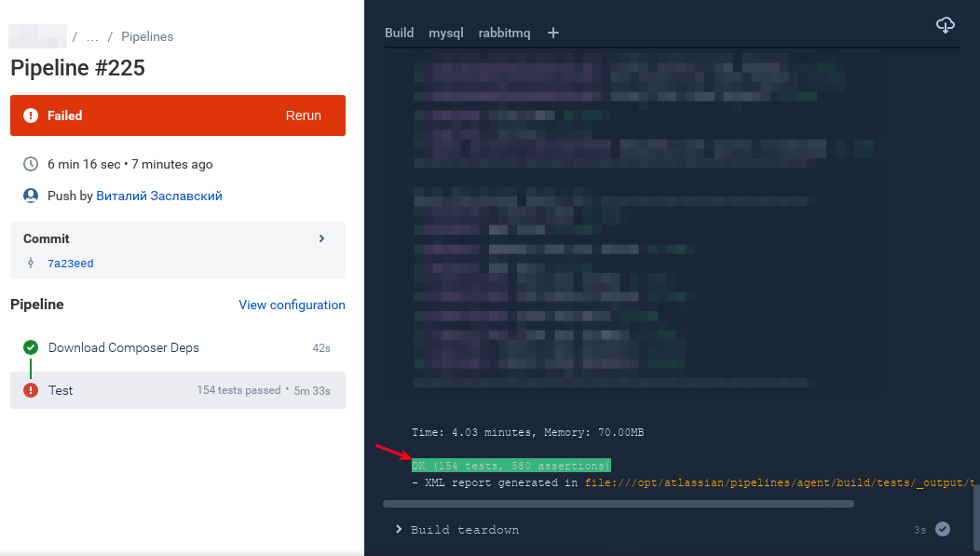Click the XML report file path
Viewport: 980px width, 556px height.
pyautogui.click(x=780, y=483)
